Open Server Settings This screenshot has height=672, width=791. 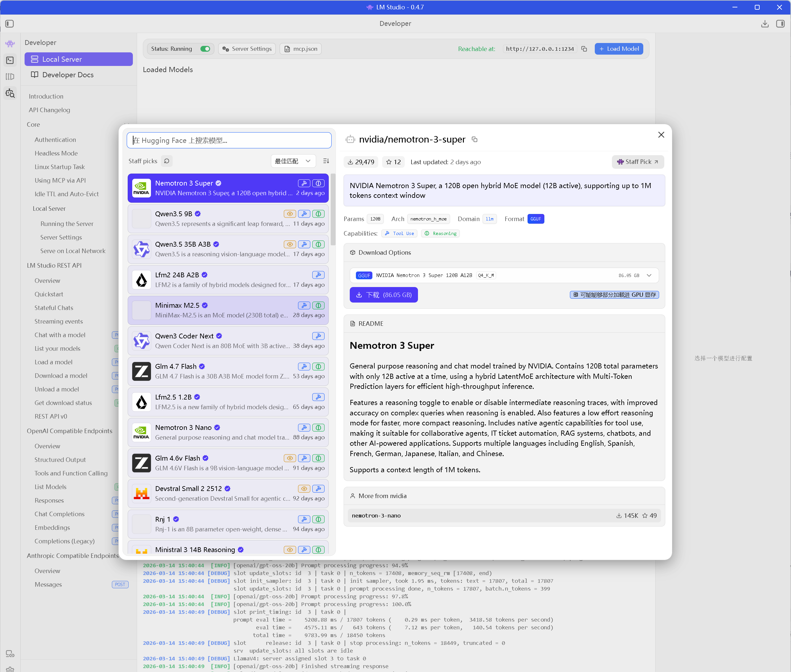coord(247,49)
